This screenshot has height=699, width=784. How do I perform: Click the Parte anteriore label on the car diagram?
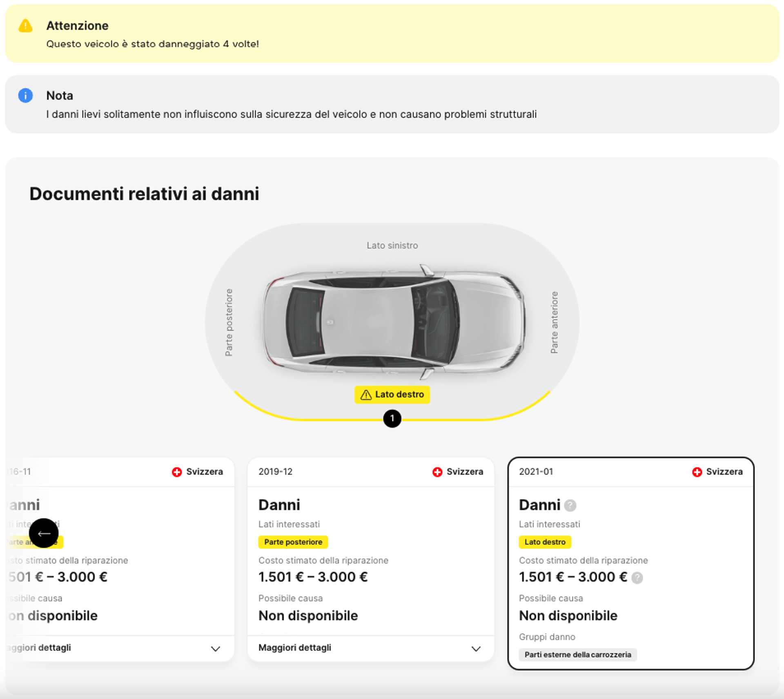pos(554,322)
